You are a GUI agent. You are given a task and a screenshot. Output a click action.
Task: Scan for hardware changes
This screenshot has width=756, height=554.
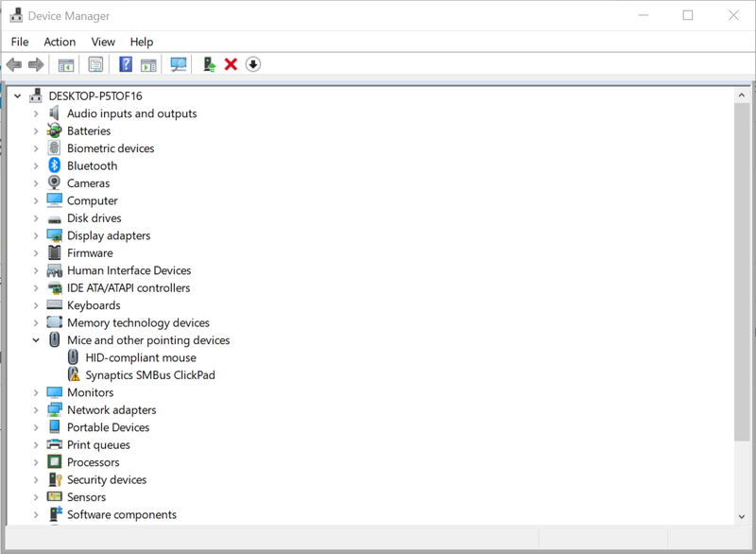tap(180, 64)
